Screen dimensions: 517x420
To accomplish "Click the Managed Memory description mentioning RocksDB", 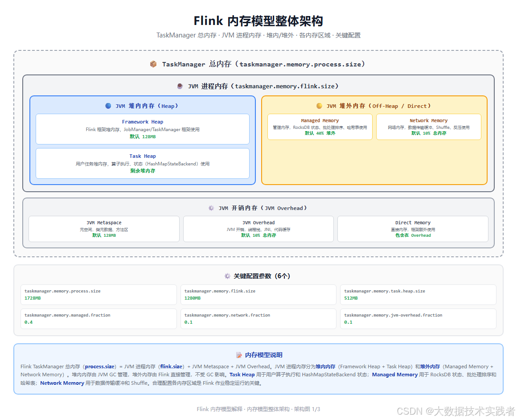I will (320, 128).
